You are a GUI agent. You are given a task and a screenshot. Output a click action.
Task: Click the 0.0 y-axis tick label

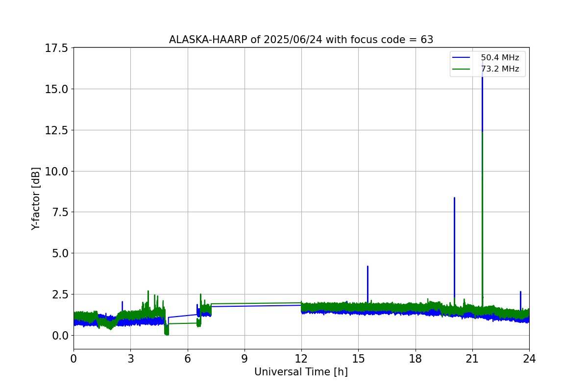[x=60, y=335]
